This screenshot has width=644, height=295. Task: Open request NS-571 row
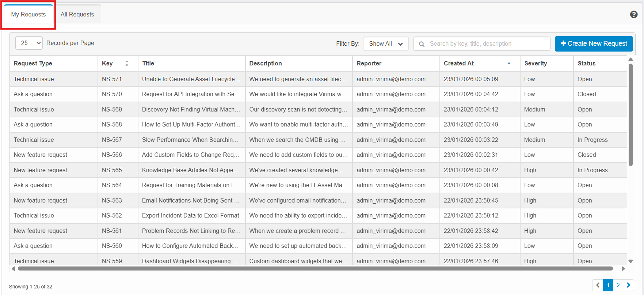(112, 79)
